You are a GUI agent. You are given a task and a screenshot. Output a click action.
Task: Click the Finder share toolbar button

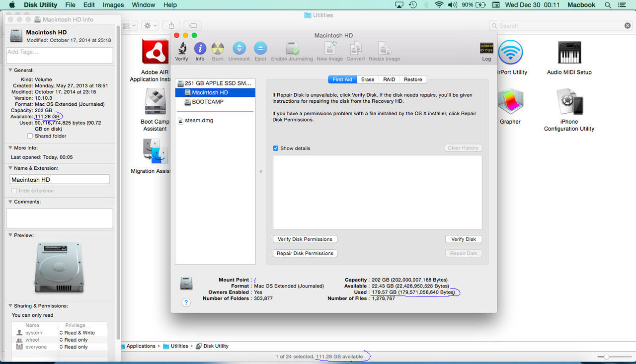171,25
